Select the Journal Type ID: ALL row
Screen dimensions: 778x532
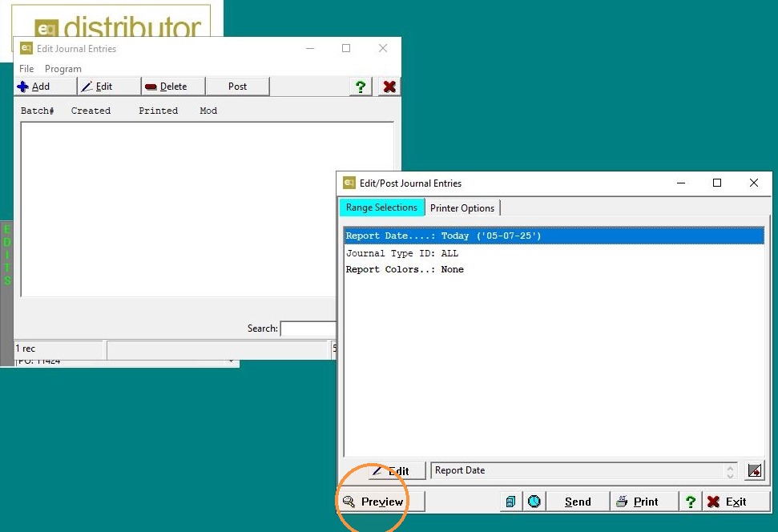point(554,253)
